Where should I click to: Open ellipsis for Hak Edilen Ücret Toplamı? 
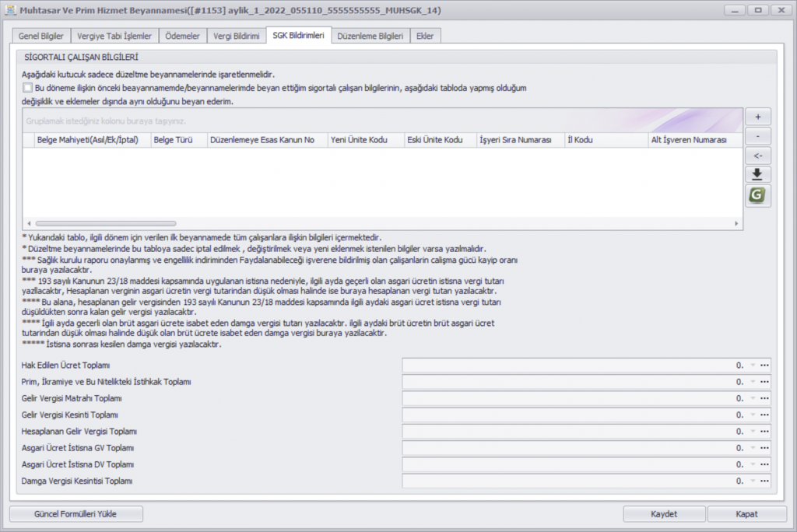pyautogui.click(x=764, y=366)
